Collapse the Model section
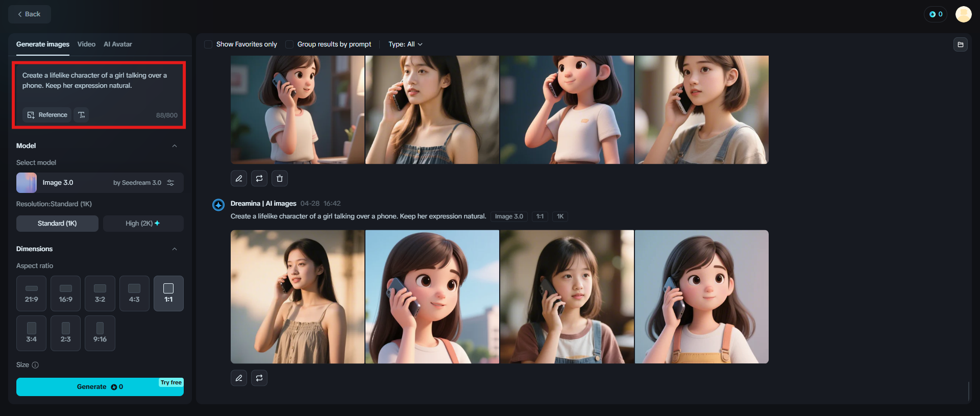 (x=175, y=146)
